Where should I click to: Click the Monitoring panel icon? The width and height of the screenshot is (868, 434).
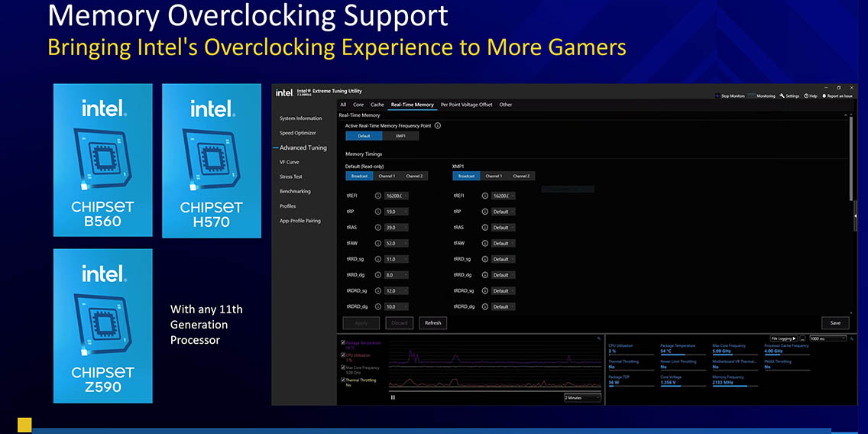752,96
